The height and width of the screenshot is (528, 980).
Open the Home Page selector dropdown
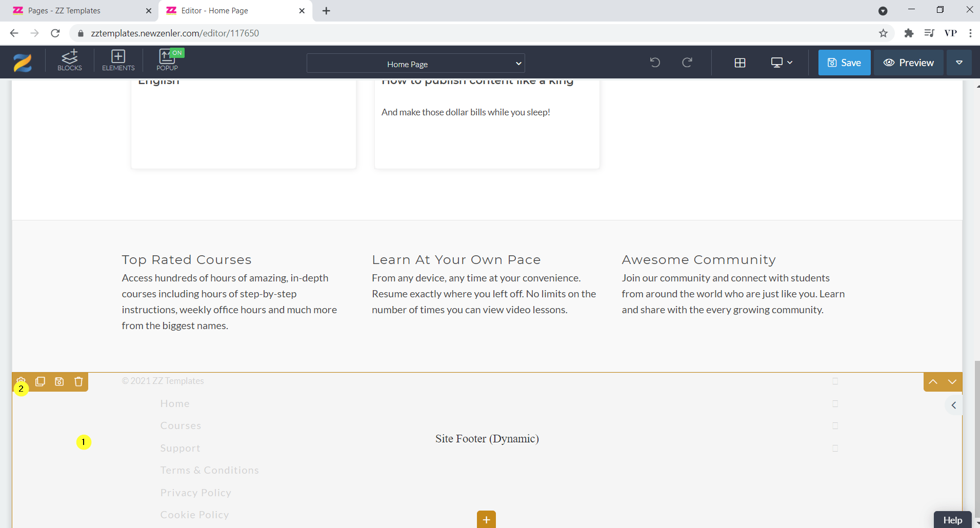(415, 63)
